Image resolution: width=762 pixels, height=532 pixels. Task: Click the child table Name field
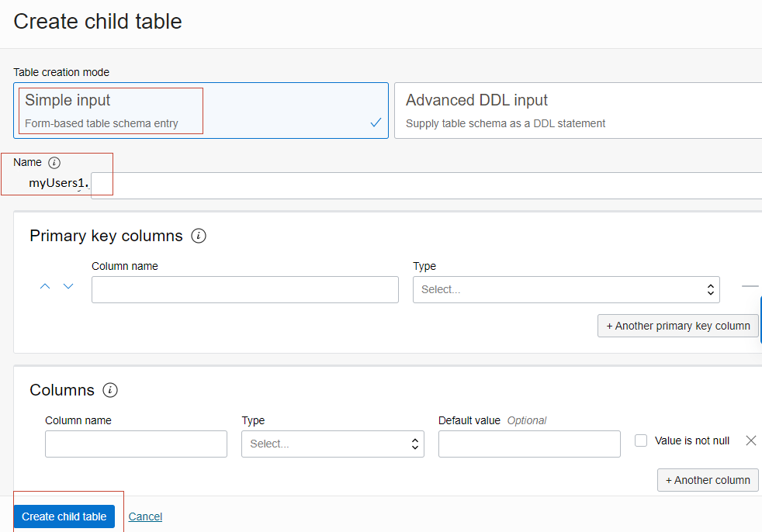[x=425, y=186]
